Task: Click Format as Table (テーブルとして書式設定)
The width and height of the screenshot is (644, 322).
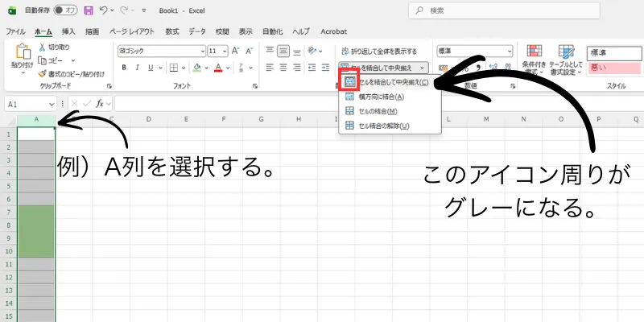Action: point(566,60)
